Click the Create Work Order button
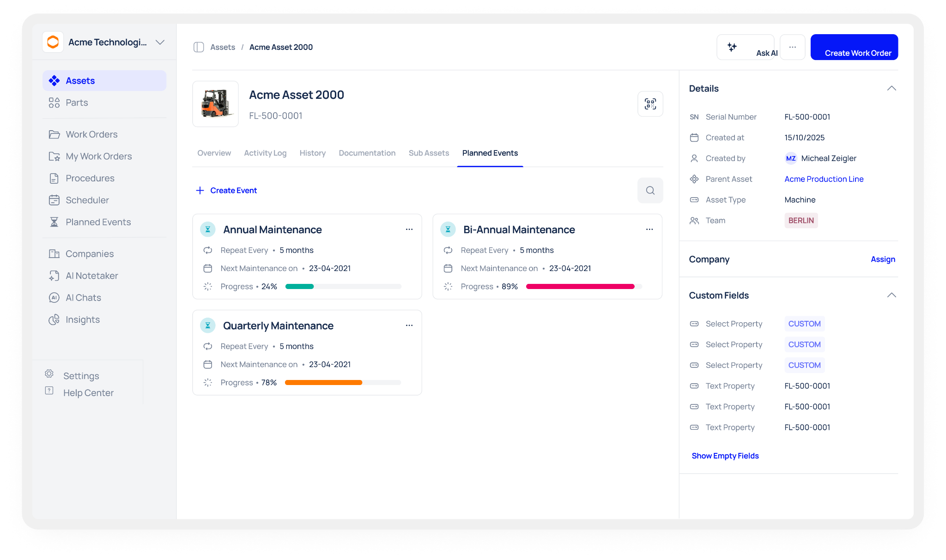 coord(854,47)
